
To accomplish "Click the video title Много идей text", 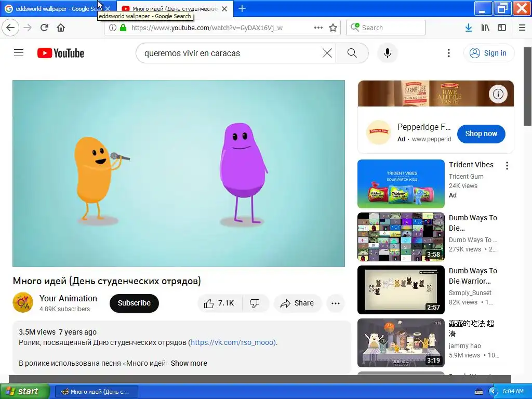I will click(x=107, y=281).
